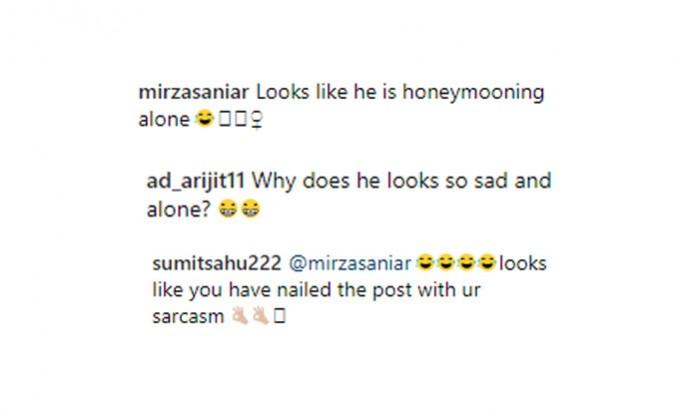Click the word "alone?" in ad_arijit11's comment
The height and width of the screenshot is (414, 699).
[178, 209]
